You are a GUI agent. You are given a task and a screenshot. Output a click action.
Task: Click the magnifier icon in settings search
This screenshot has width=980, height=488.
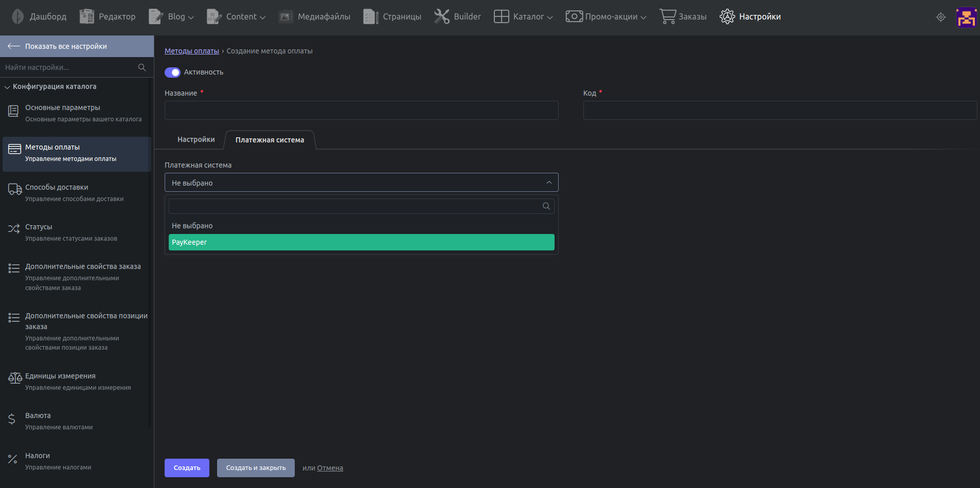142,67
